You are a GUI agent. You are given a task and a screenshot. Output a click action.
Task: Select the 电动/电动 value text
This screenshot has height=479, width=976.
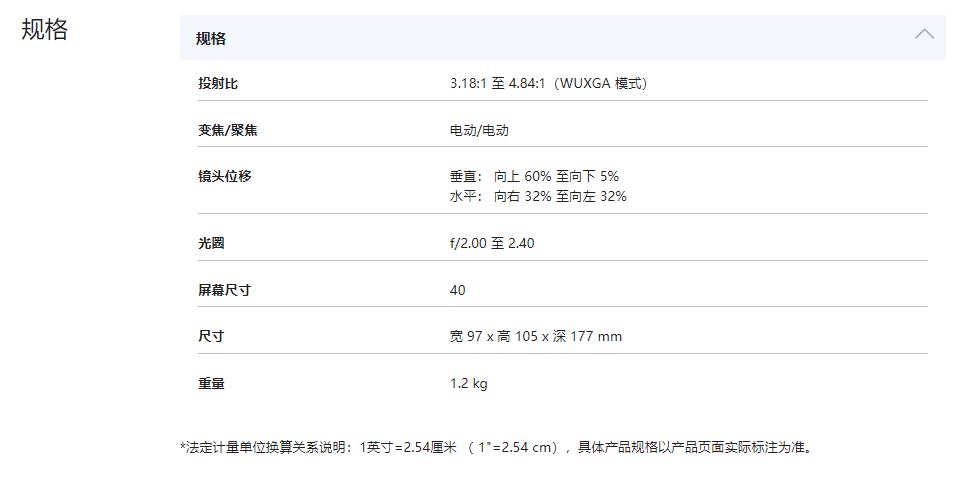click(479, 130)
